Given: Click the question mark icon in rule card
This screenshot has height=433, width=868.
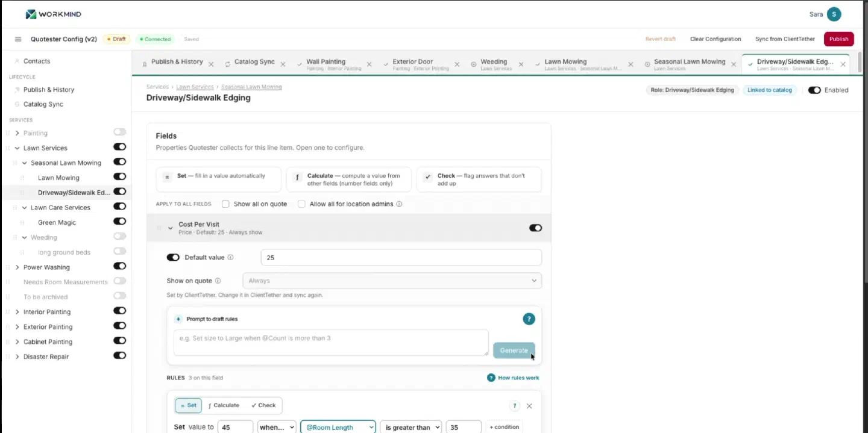Looking at the screenshot, I should coord(514,406).
